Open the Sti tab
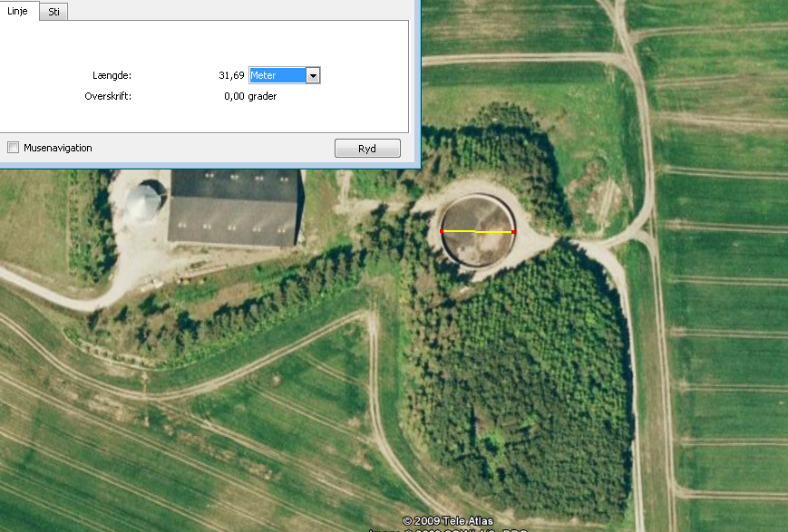Viewport: 788px width, 532px height. coord(54,11)
